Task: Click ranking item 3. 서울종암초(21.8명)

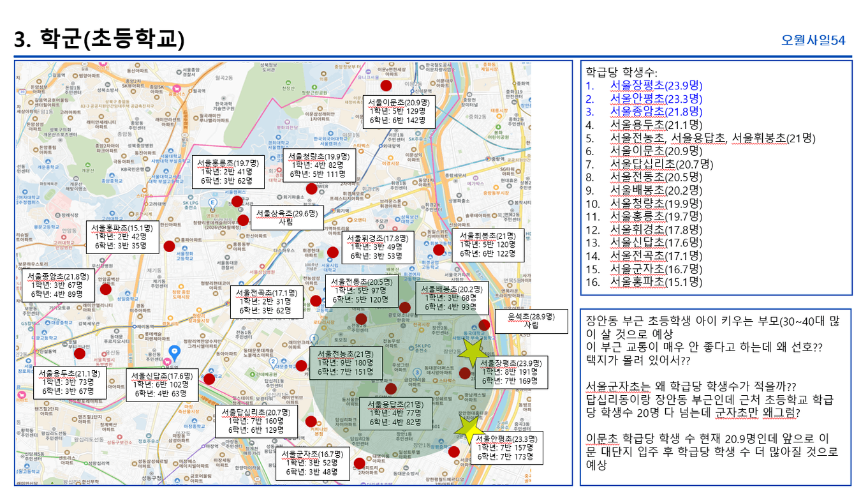Action: click(644, 111)
